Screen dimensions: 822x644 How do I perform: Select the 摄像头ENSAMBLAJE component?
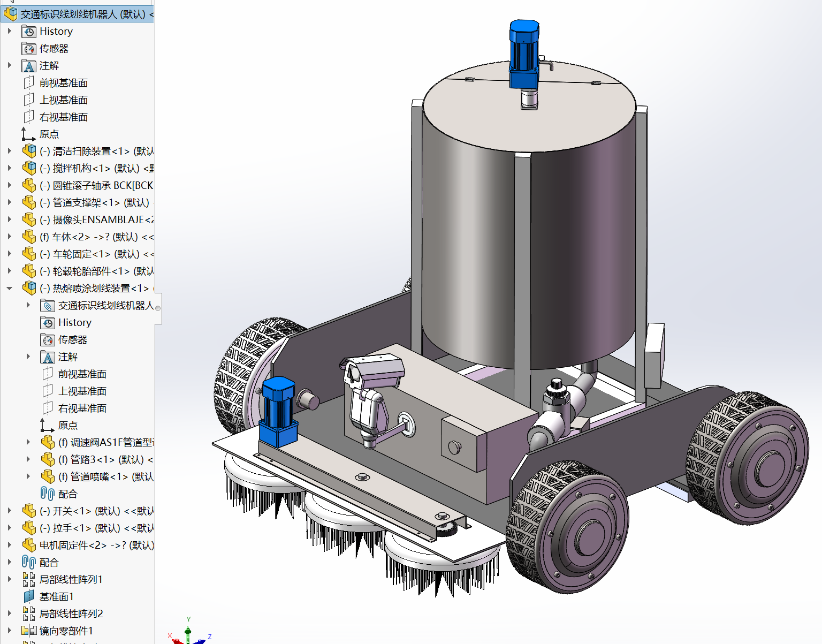[x=96, y=219]
